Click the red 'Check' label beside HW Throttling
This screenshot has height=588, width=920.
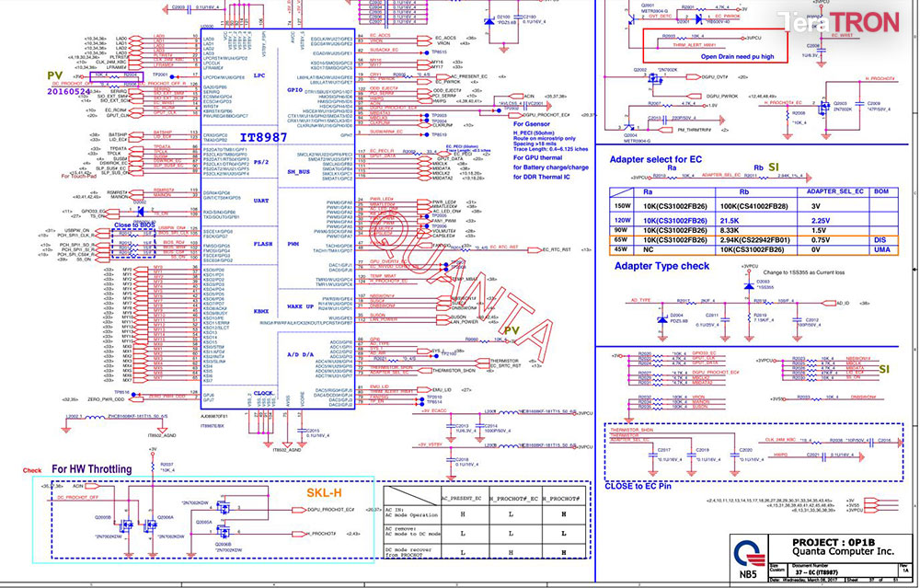[x=32, y=470]
